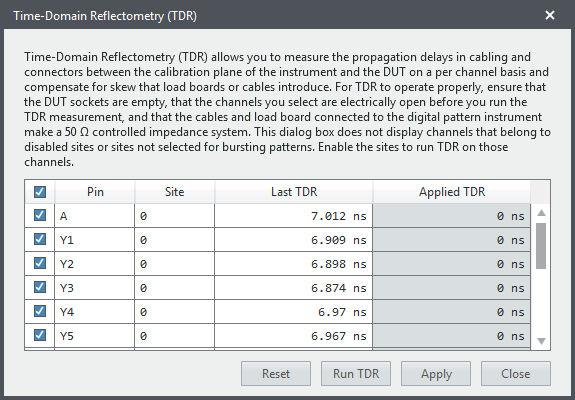Select Last TDR value 7.012 ns
Image resolution: width=575 pixels, height=400 pixels.
pyautogui.click(x=293, y=216)
